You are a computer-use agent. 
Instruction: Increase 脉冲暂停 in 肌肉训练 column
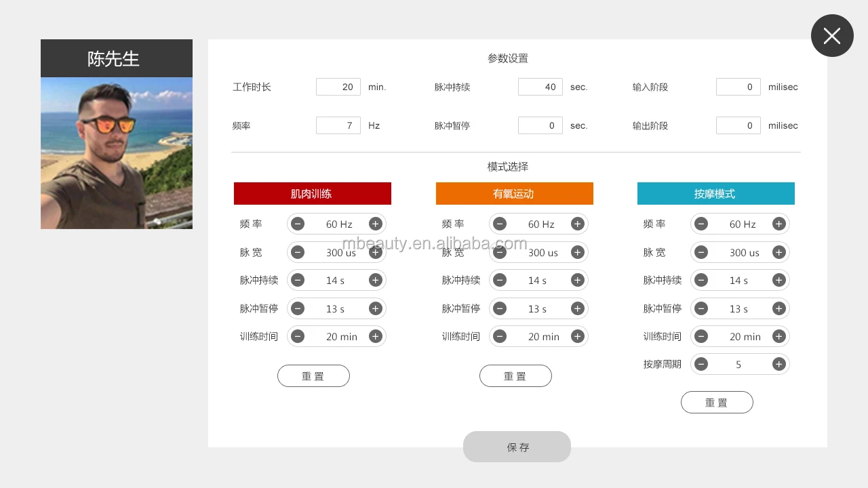pyautogui.click(x=375, y=308)
